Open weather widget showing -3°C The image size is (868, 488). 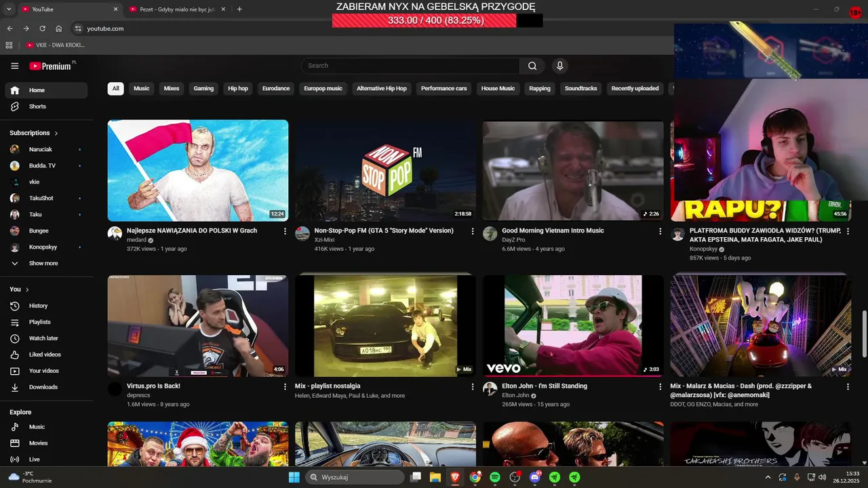pyautogui.click(x=28, y=477)
